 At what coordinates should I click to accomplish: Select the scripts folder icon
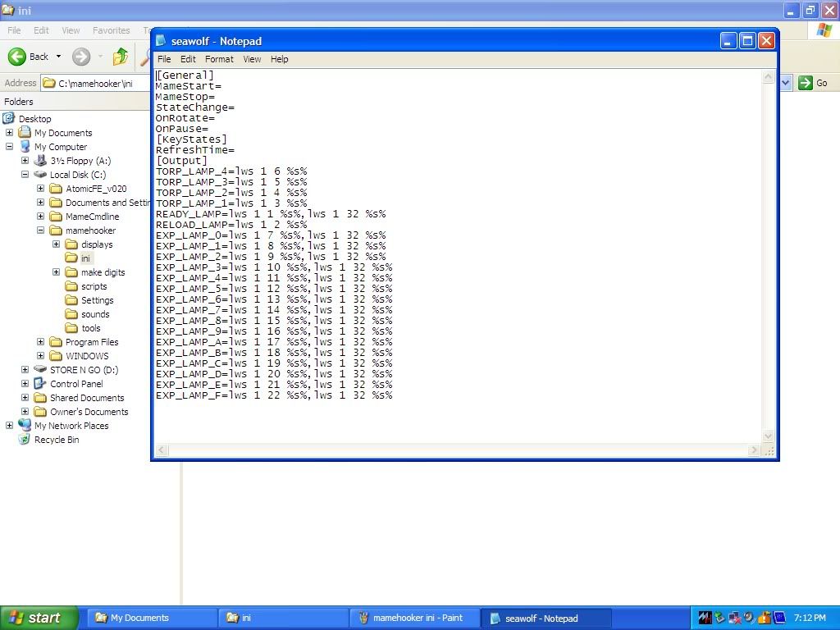tap(71, 285)
